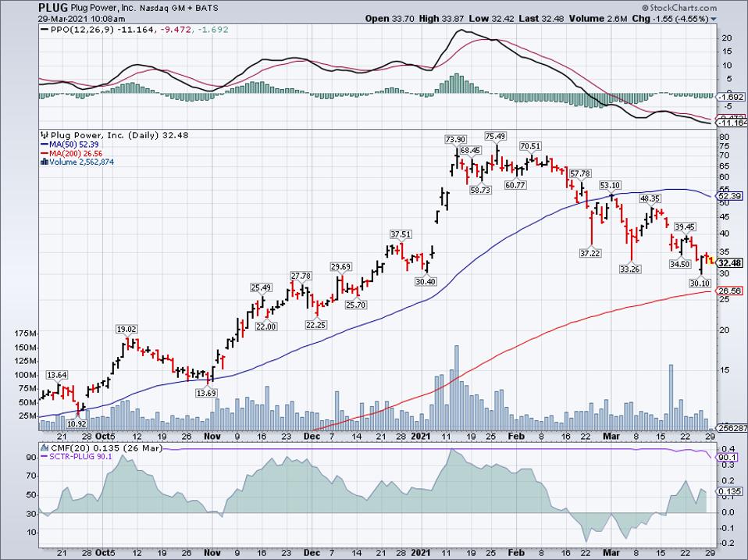Click the 37.51 December high label
This screenshot has height=560, width=748.
point(401,234)
